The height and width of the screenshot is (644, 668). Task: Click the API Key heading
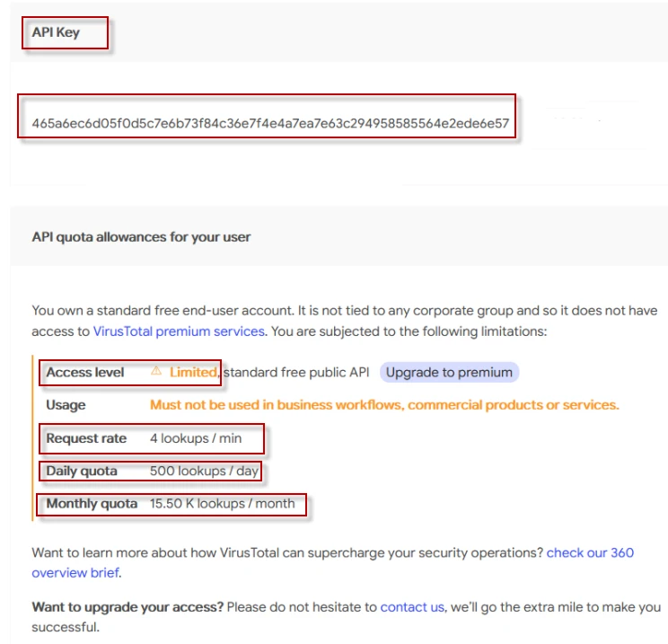pyautogui.click(x=56, y=32)
